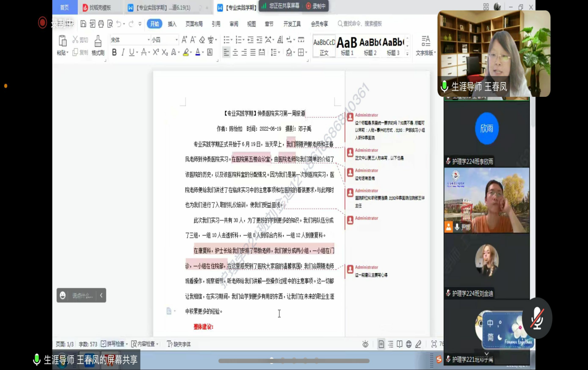588x370 pixels.
Task: Switch to the 审阅 (Review) ribbon tab
Action: coord(234,24)
